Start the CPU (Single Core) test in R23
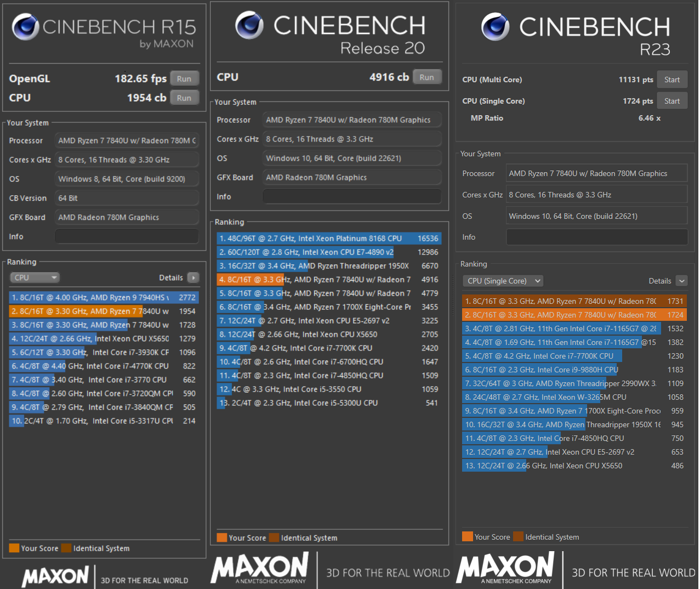This screenshot has width=700, height=589. click(x=672, y=101)
